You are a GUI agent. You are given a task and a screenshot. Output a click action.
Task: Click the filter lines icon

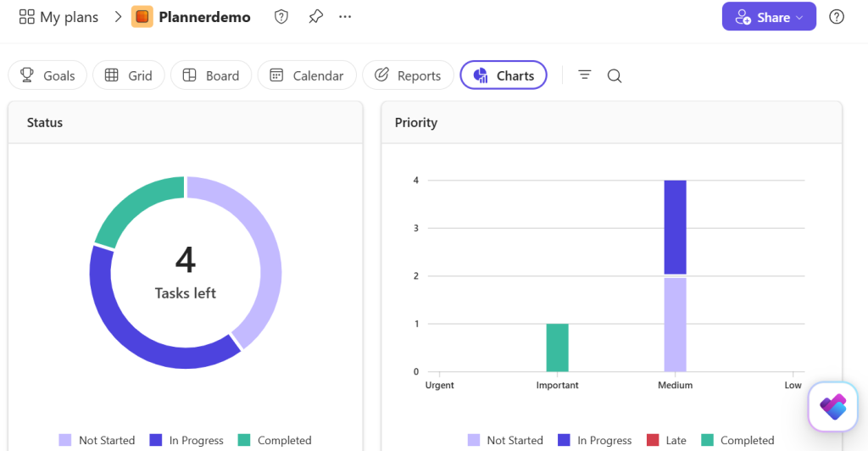585,75
